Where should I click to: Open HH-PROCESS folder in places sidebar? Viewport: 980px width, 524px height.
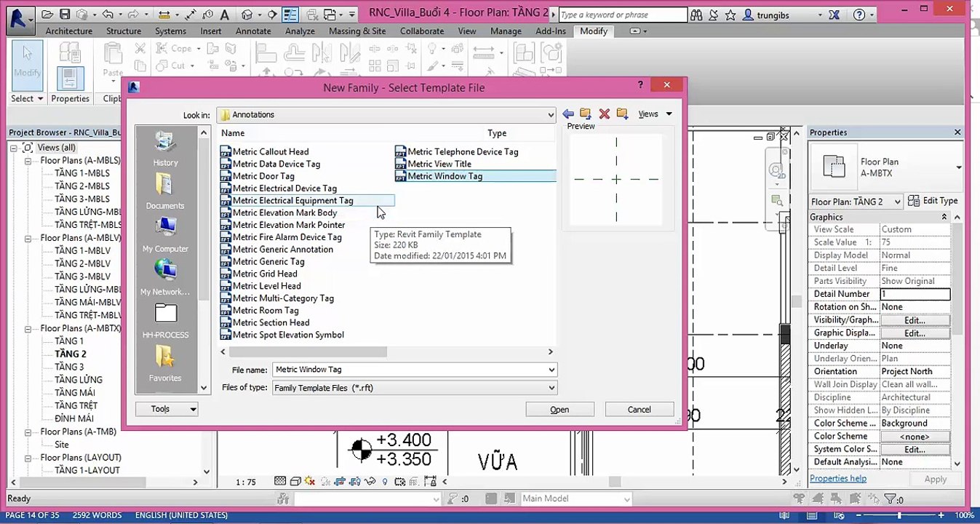point(165,321)
